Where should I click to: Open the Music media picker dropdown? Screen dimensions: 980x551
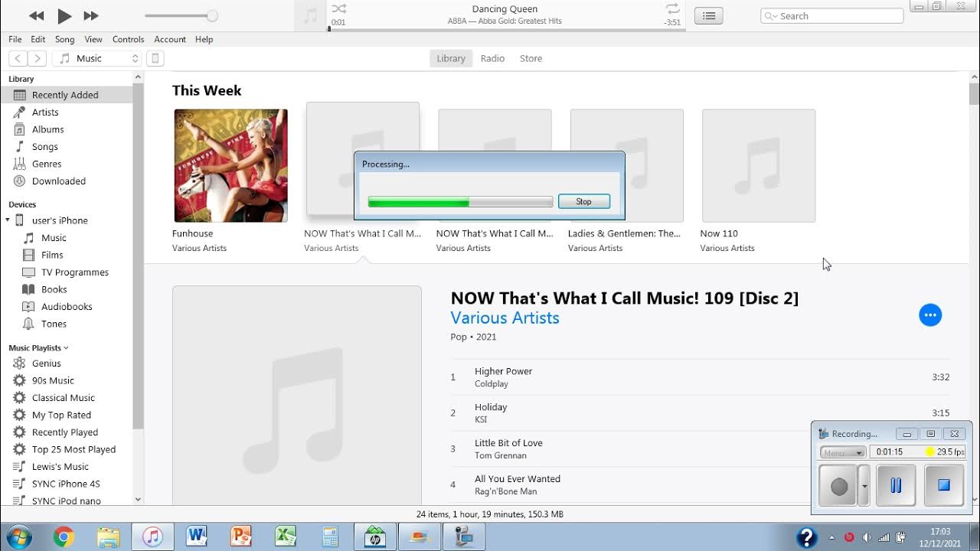(97, 58)
